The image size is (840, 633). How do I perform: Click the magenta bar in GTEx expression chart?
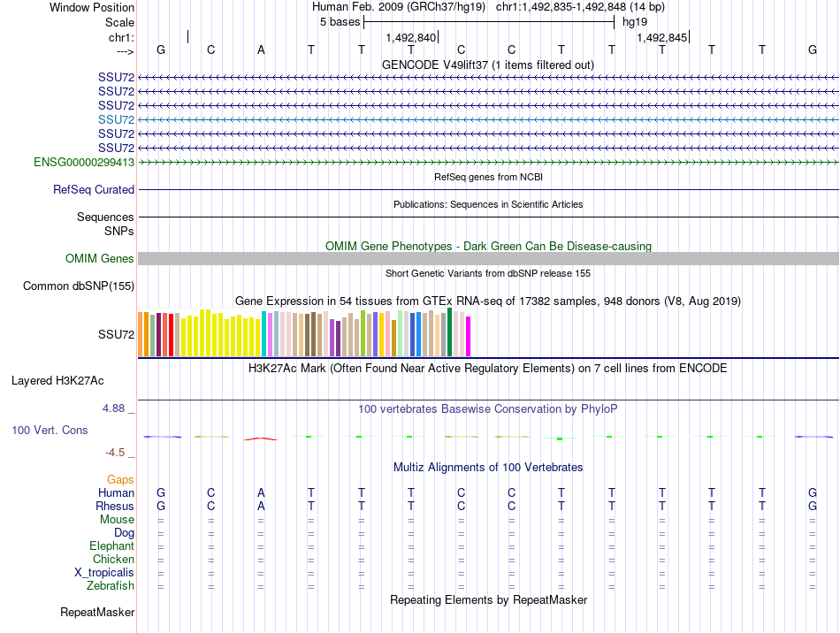[x=469, y=336]
